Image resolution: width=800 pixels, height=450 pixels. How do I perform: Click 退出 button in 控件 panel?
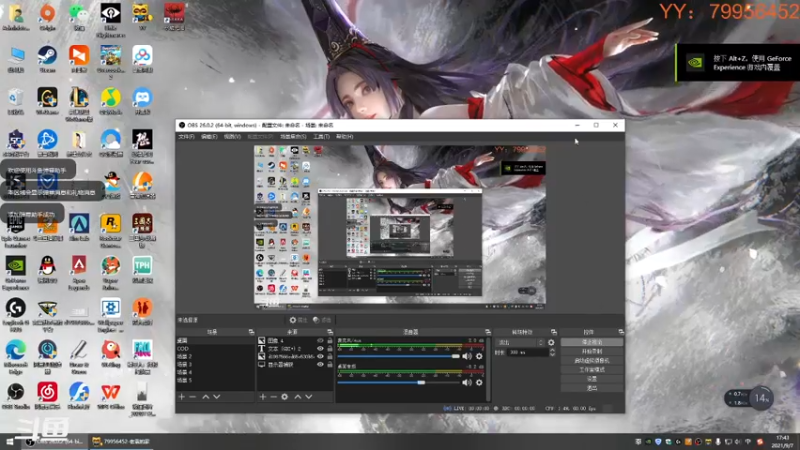point(592,388)
